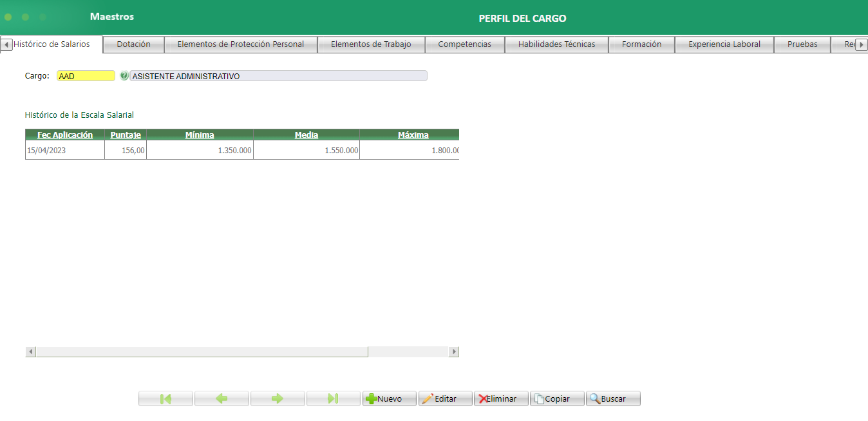
Task: Click Nuevo to add new record
Action: (390, 398)
